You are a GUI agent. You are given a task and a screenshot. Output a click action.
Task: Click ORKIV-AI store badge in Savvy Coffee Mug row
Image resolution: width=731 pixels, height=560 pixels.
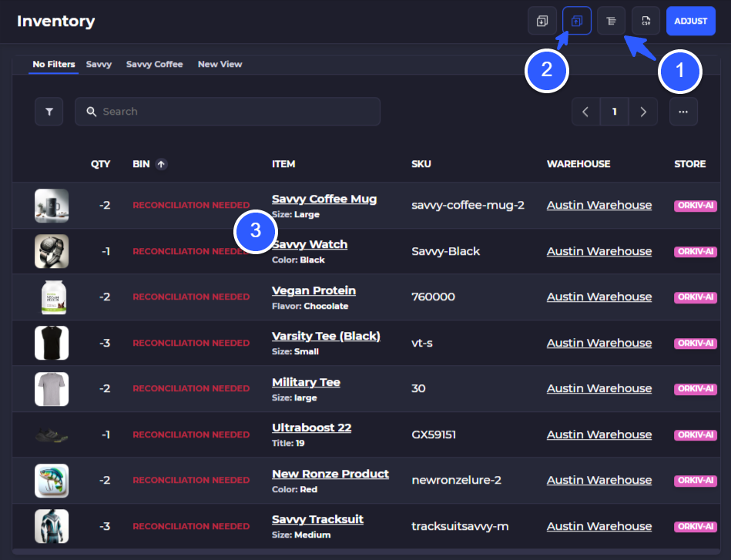[x=695, y=206]
